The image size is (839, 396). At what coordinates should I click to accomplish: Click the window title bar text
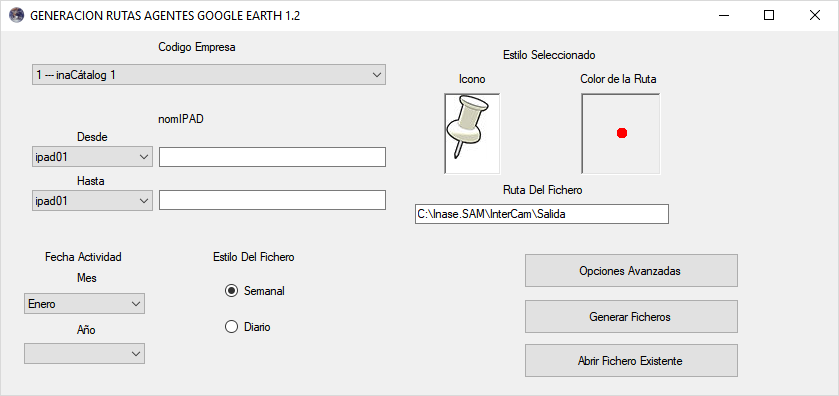tap(165, 16)
